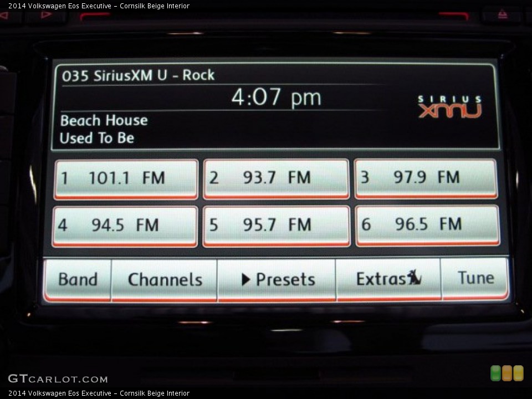This screenshot has width=532, height=399.
Task: Tap the Tune button
Action: (x=475, y=279)
